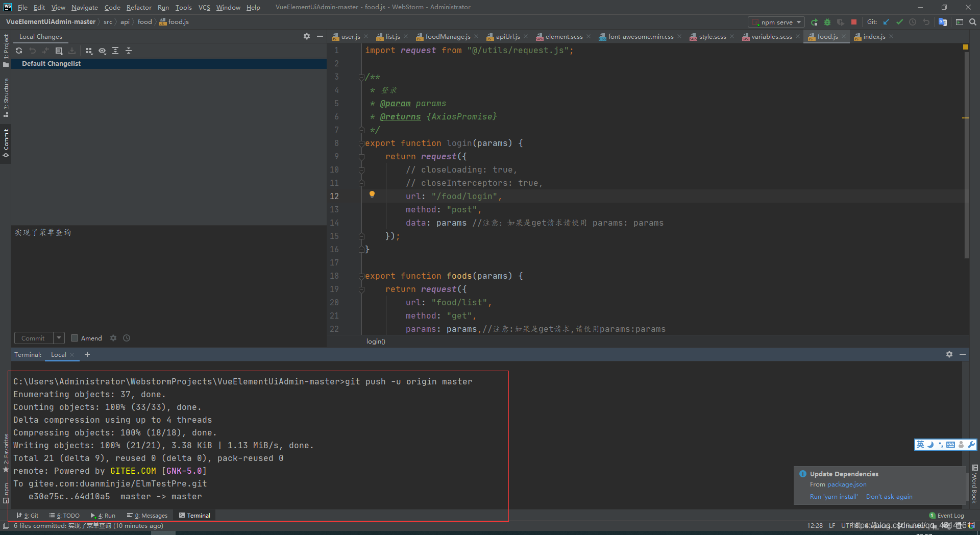
Task: Switch to the foodManage.js editor tab
Action: tap(448, 36)
